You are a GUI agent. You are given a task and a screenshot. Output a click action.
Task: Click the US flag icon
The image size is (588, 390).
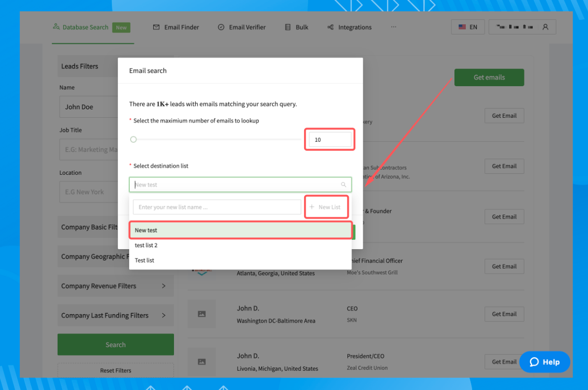462,27
